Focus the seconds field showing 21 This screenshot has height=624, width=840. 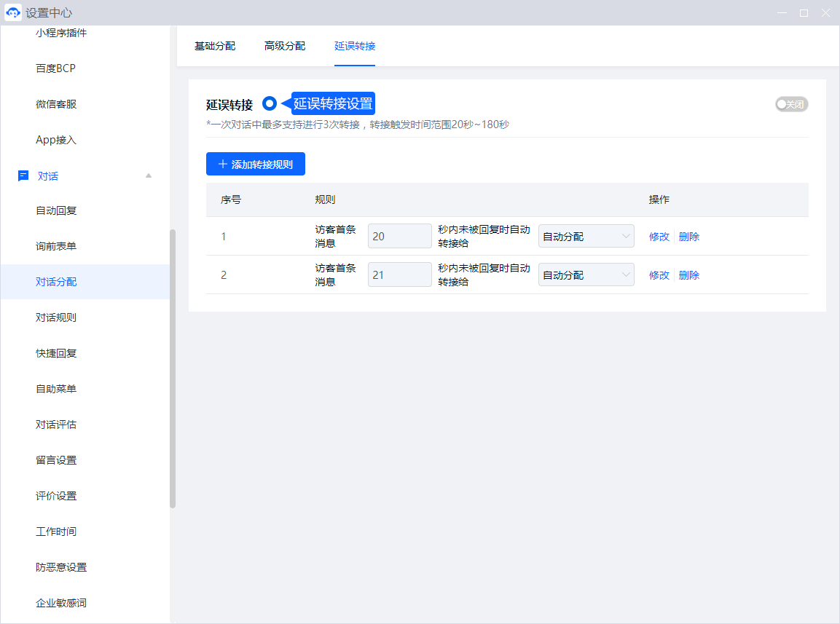[x=400, y=275]
